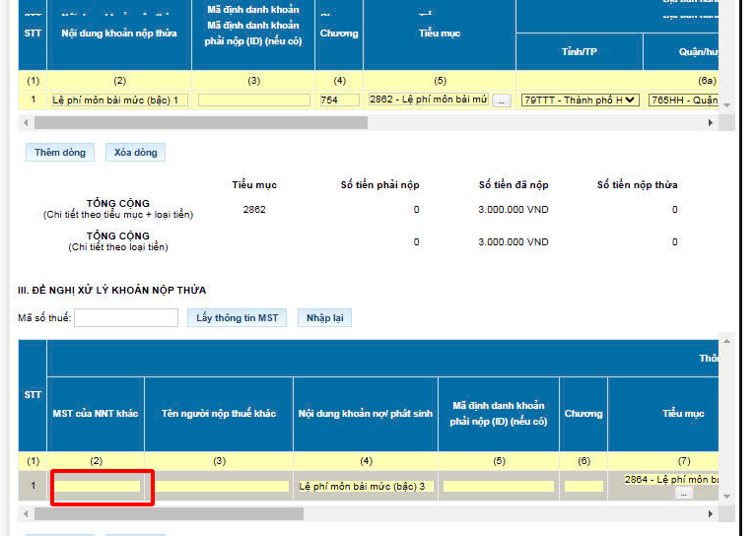Open lookup button under Tiểu mục 2864
Screen dimensions: 756x536
pyautogui.click(x=683, y=494)
